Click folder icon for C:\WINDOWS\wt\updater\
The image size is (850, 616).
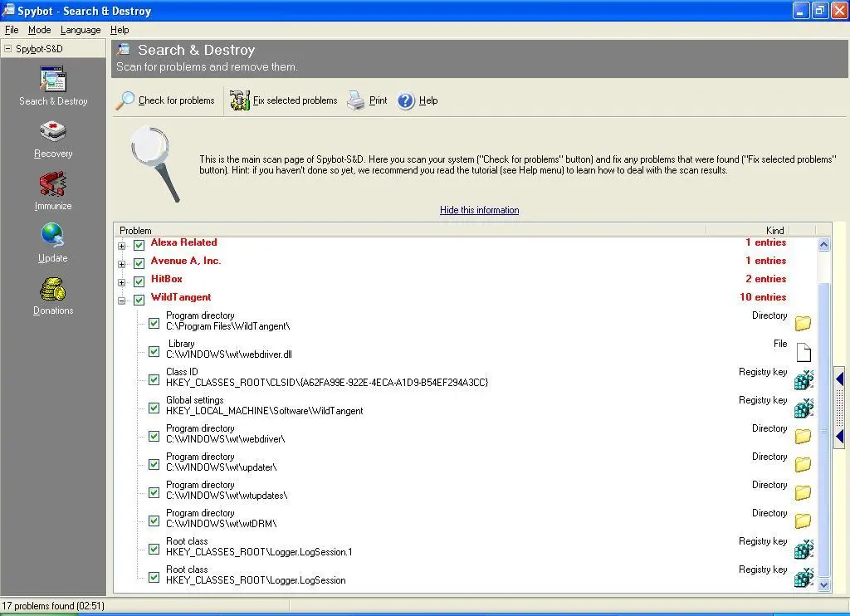[803, 463]
